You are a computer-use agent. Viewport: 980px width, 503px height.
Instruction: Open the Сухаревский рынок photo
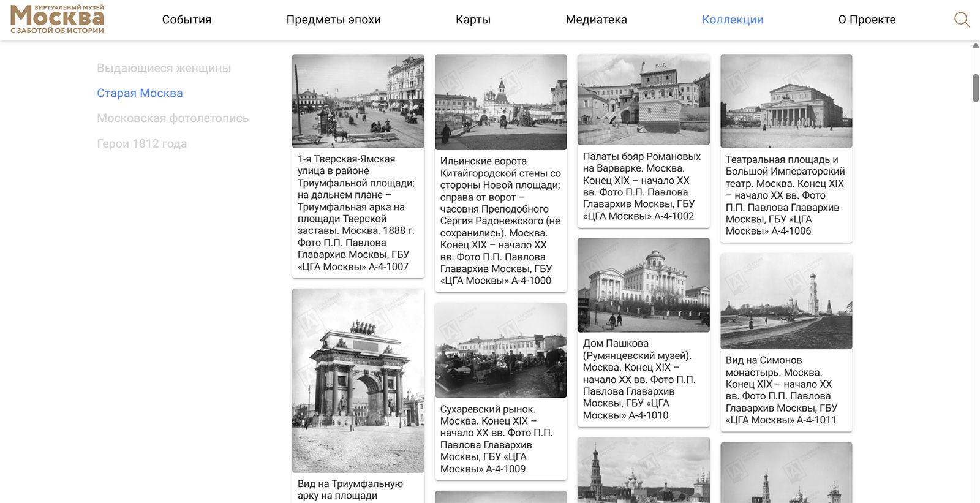pyautogui.click(x=500, y=350)
